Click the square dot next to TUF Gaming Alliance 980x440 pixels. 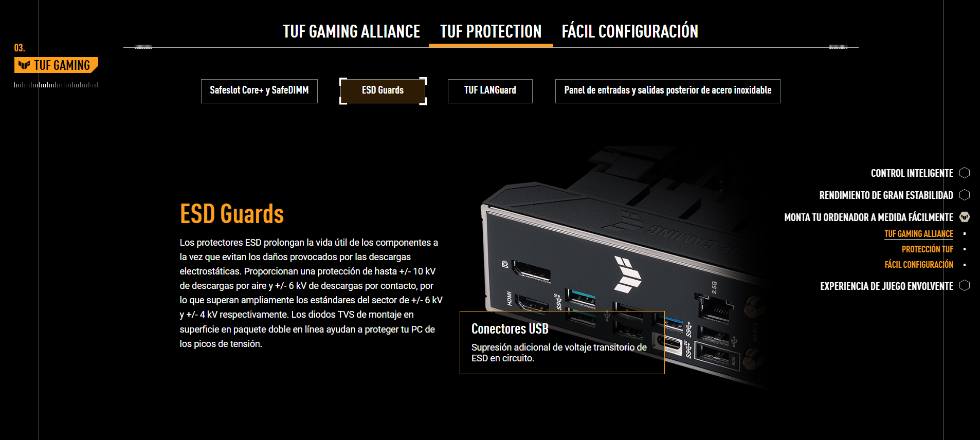pyautogui.click(x=965, y=234)
